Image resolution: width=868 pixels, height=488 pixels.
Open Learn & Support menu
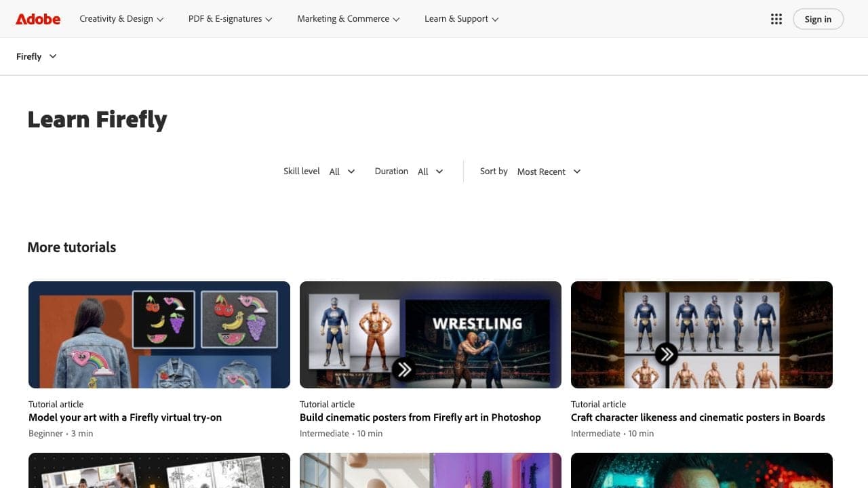pyautogui.click(x=462, y=19)
